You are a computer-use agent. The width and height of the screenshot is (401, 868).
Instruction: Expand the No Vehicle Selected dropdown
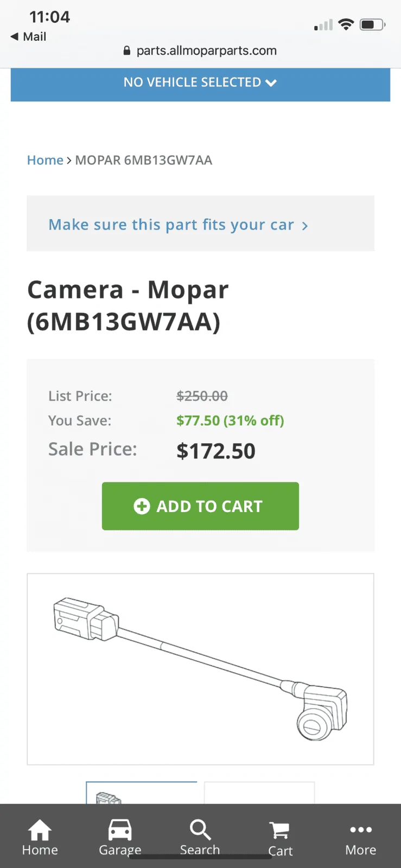pos(200,82)
